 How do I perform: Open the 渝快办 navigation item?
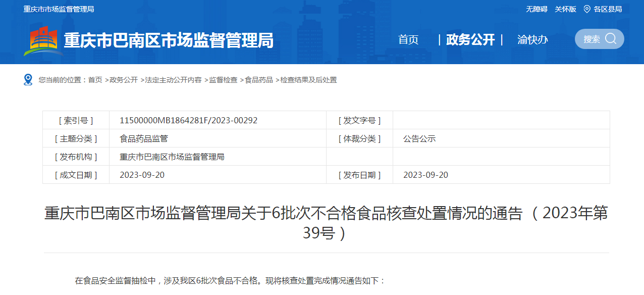pos(532,39)
